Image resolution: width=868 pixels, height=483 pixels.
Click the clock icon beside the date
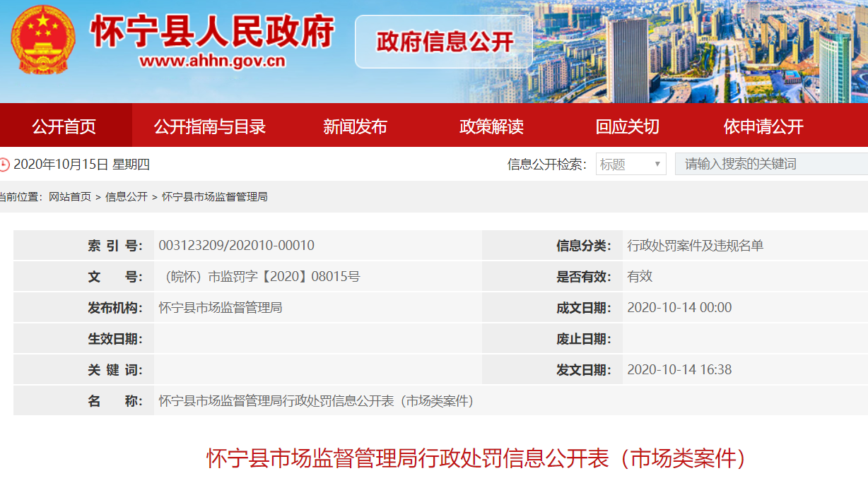[x=4, y=165]
